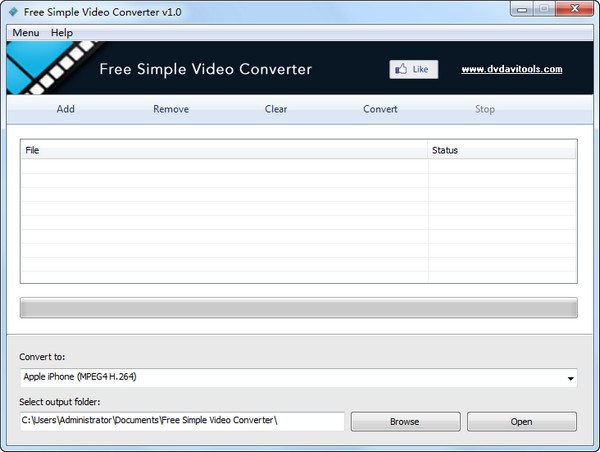Click Remove in the toolbar
Image resolution: width=600 pixels, height=452 pixels.
(x=171, y=109)
